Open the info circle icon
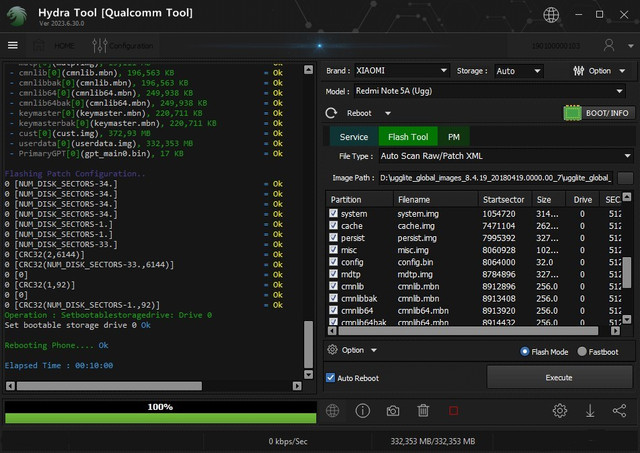This screenshot has height=453, width=640. coord(362,411)
